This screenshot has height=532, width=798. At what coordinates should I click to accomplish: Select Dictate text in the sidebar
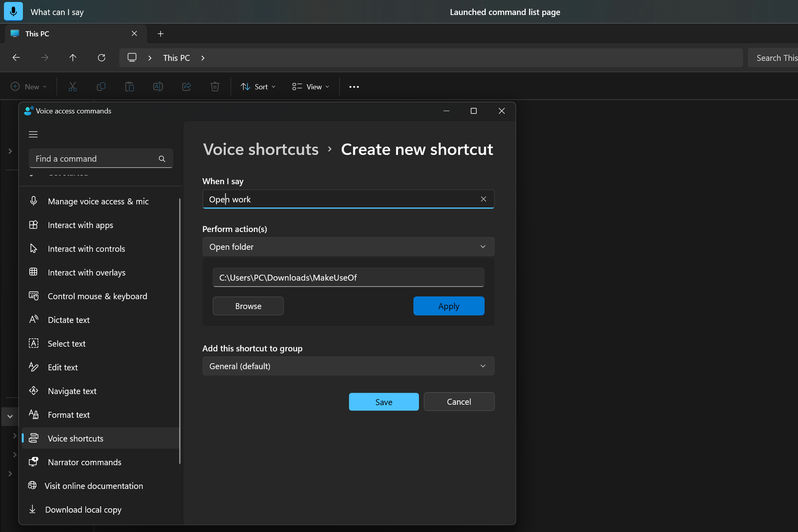pyautogui.click(x=69, y=320)
